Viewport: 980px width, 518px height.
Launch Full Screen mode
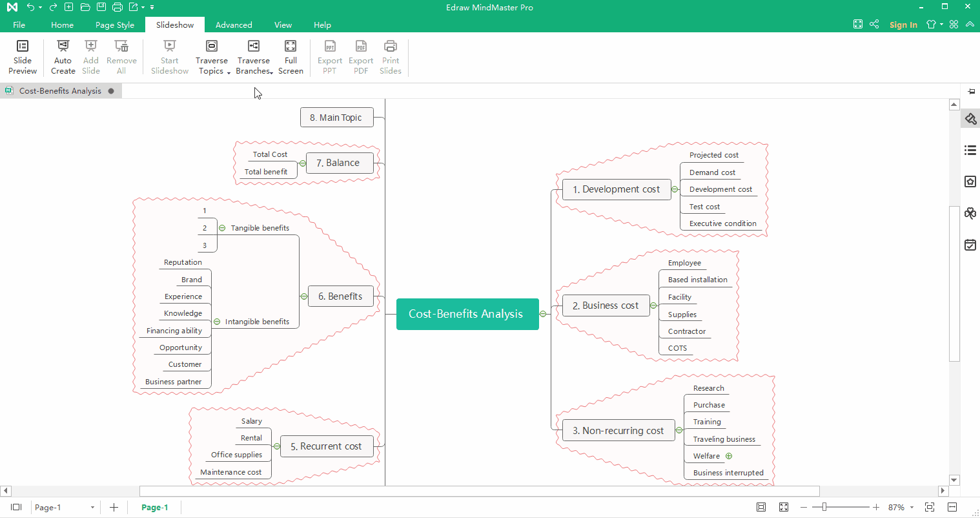291,57
